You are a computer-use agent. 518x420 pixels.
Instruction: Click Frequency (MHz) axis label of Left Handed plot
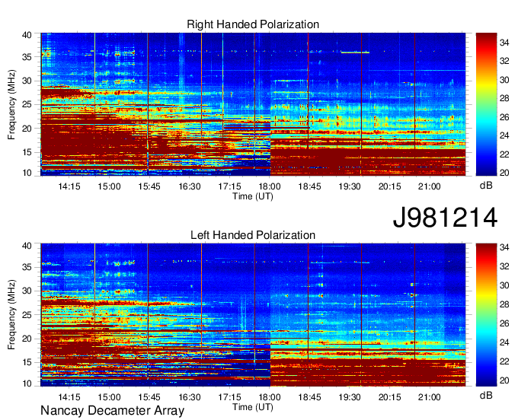11,315
